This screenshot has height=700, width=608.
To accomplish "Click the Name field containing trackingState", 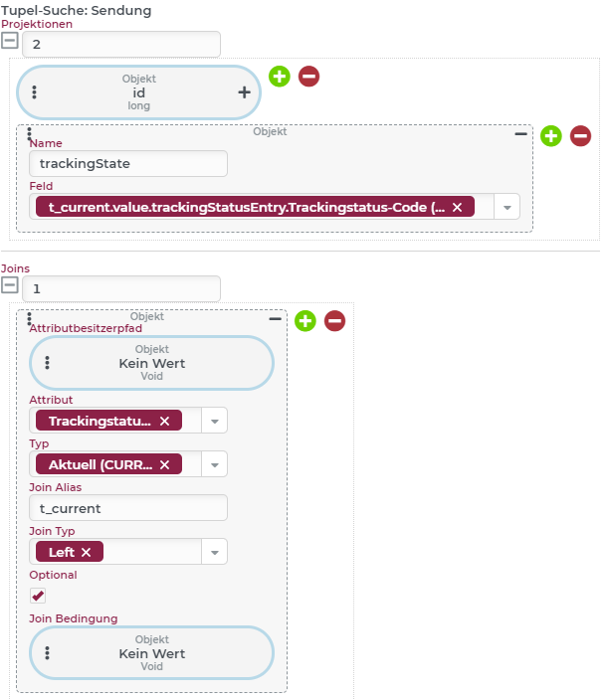I will (x=128, y=164).
